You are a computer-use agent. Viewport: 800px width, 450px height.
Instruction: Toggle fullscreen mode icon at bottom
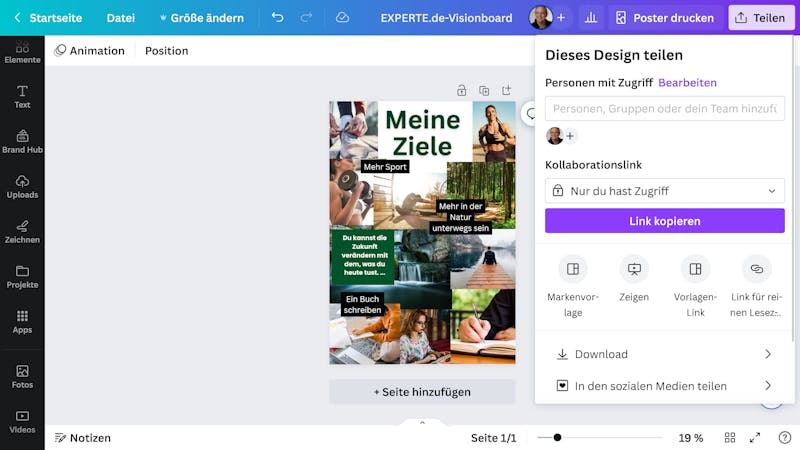755,438
